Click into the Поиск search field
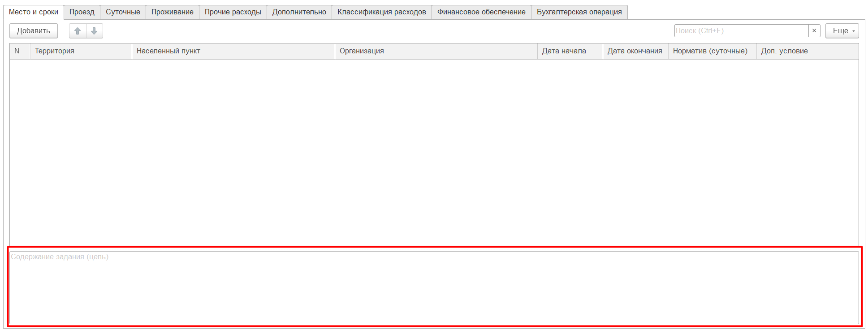Viewport: 868px width, 330px height. pyautogui.click(x=741, y=31)
